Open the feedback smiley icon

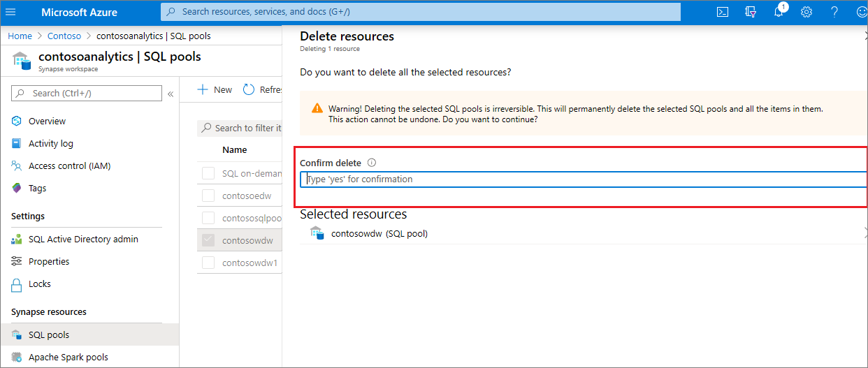(x=860, y=12)
